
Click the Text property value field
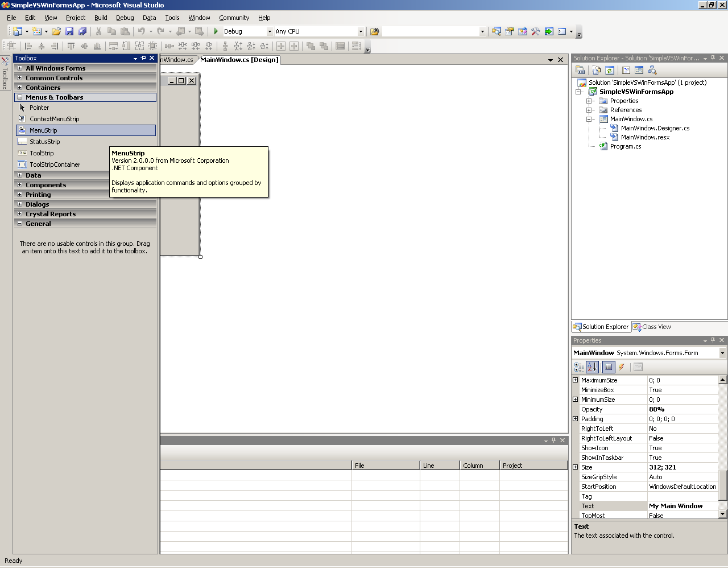click(x=682, y=506)
